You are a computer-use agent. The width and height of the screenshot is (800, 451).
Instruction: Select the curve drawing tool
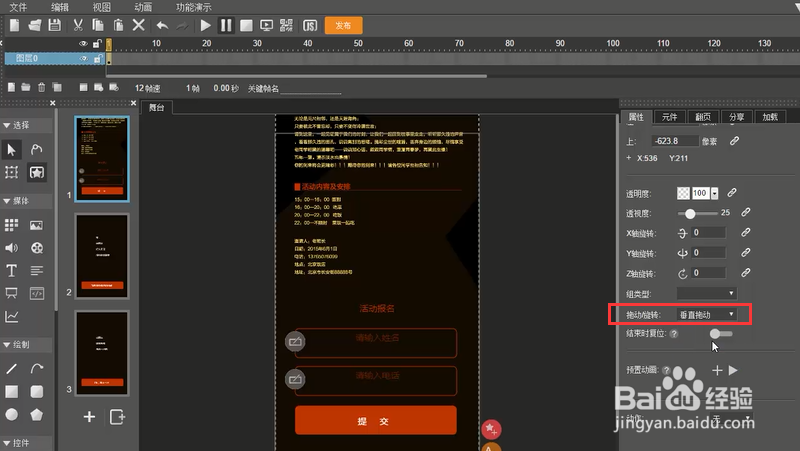[x=37, y=368]
